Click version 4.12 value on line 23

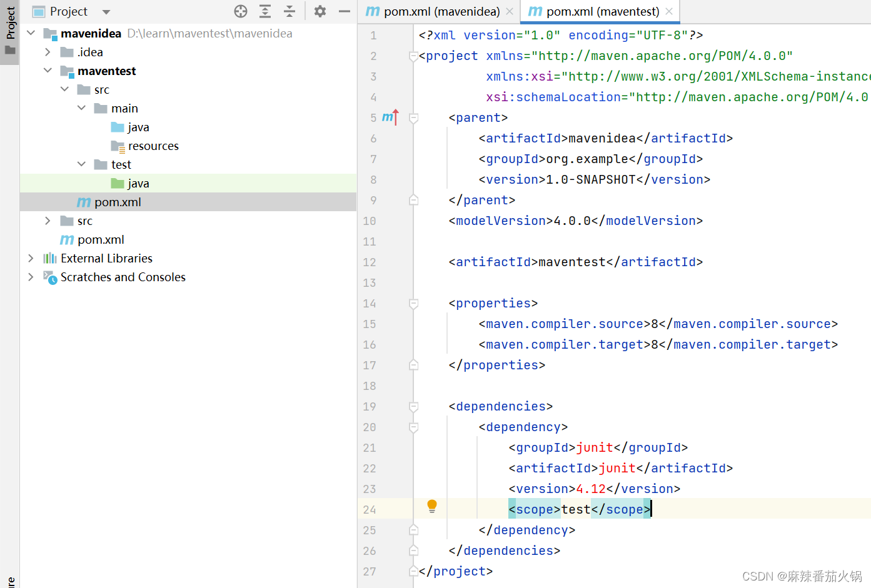(x=591, y=489)
